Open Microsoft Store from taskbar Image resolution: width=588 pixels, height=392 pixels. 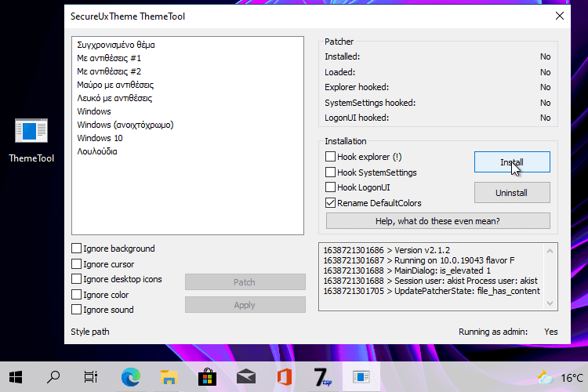pos(208,376)
